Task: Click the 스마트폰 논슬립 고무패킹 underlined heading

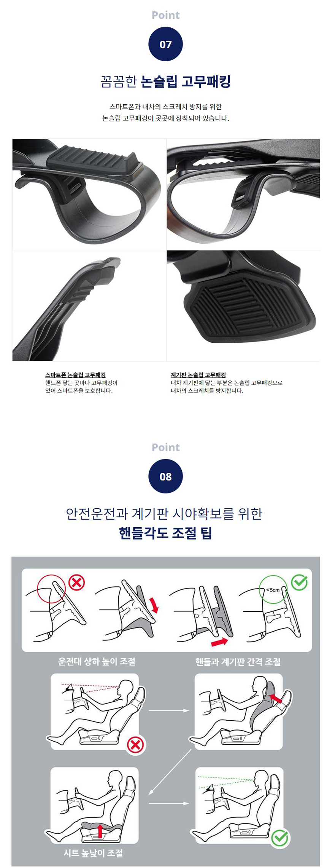Action: tap(75, 375)
